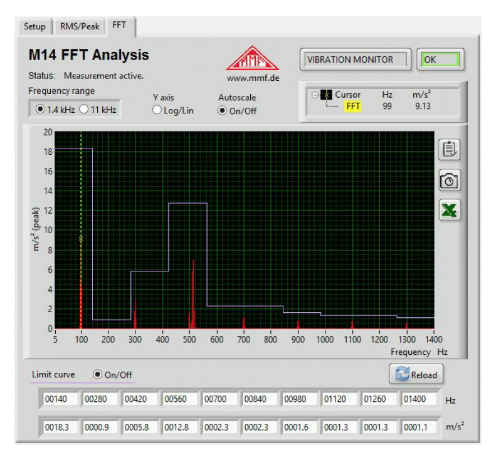Viewport: 496px width, 455px height.
Task: Click the Reload button
Action: coord(416,374)
